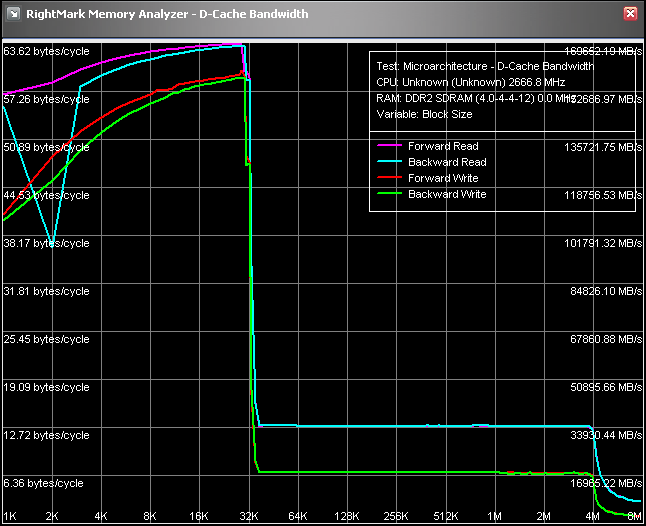The height and width of the screenshot is (526, 646).
Task: Click the 1M block size axis label
Action: (x=494, y=516)
